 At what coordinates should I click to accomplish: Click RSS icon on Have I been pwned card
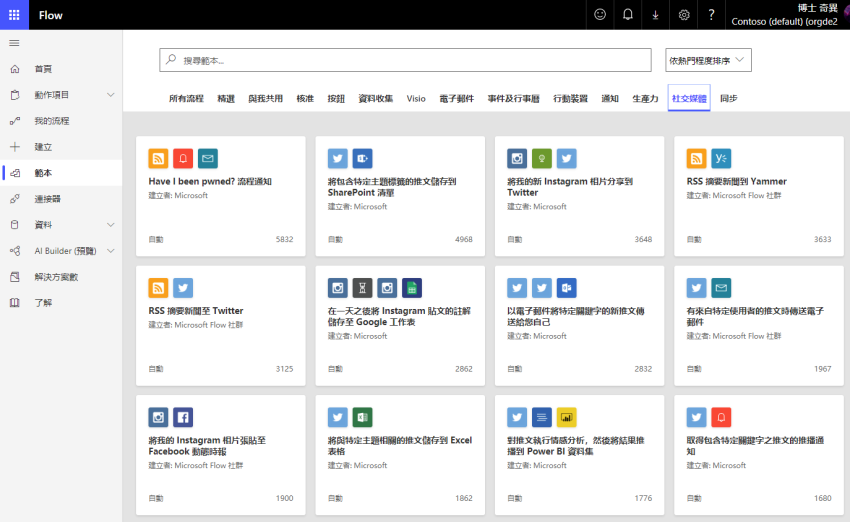[158, 158]
